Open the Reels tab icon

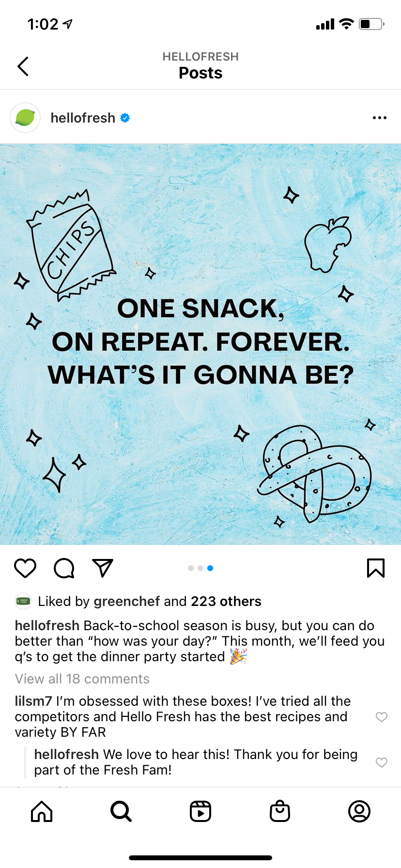200,811
